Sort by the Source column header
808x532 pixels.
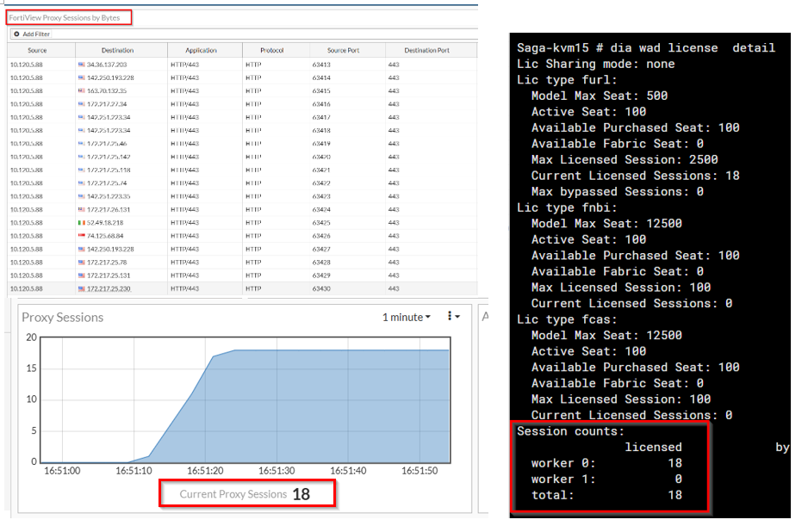37,51
